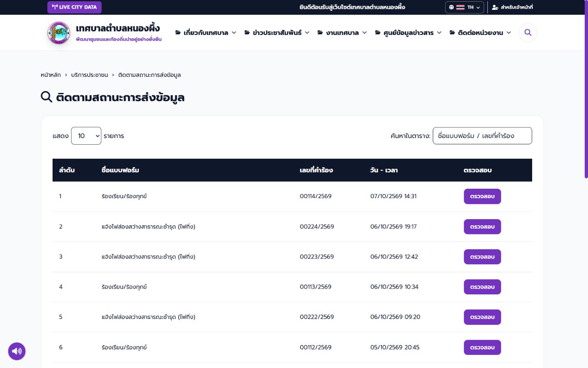Image resolution: width=588 pixels, height=368 pixels.
Task: Expand the งานเทศบาล menu
Action: click(342, 32)
